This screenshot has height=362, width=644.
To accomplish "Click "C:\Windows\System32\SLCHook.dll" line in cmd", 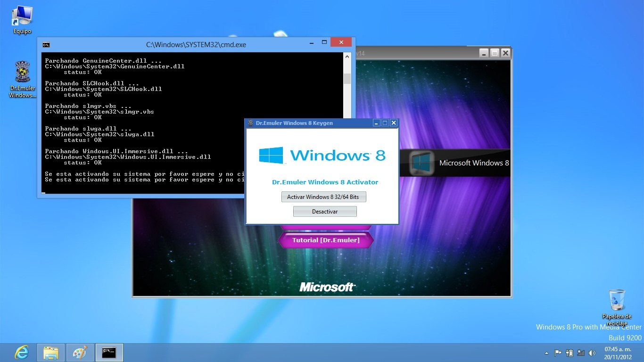I will point(104,89).
